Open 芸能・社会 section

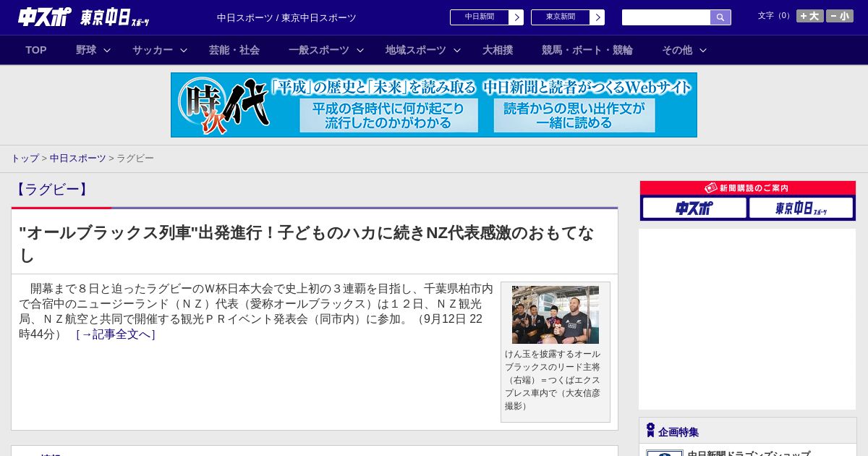click(x=234, y=50)
